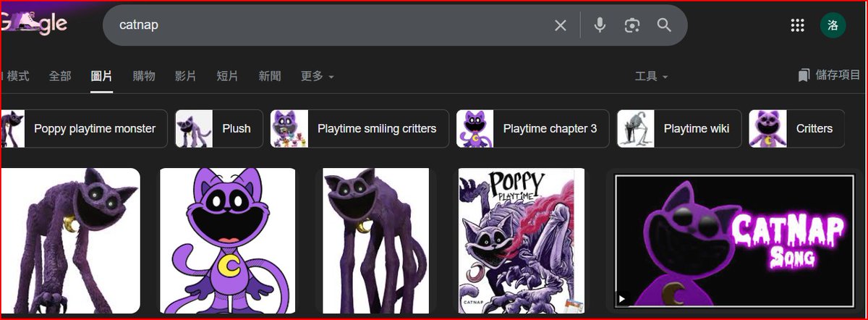Image resolution: width=868 pixels, height=320 pixels.
Task: Filter by Plush chip
Action: tap(218, 129)
